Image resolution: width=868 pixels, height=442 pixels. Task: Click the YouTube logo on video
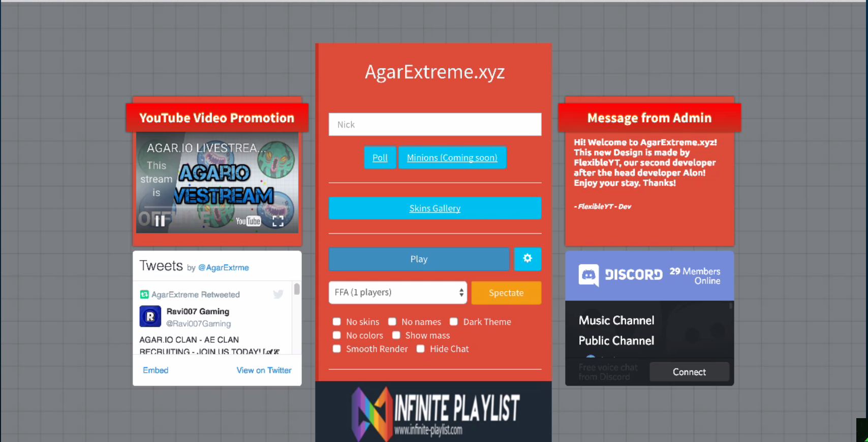click(x=248, y=221)
